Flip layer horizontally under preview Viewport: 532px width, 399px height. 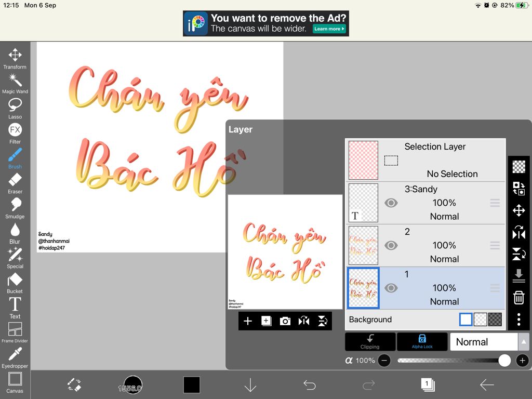pos(303,321)
